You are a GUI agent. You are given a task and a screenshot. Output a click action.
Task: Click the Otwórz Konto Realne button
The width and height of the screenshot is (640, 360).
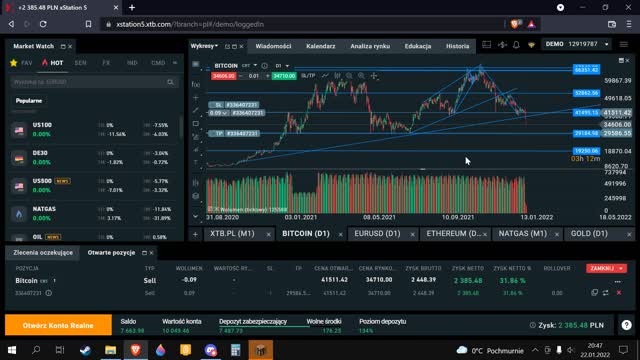click(58, 325)
